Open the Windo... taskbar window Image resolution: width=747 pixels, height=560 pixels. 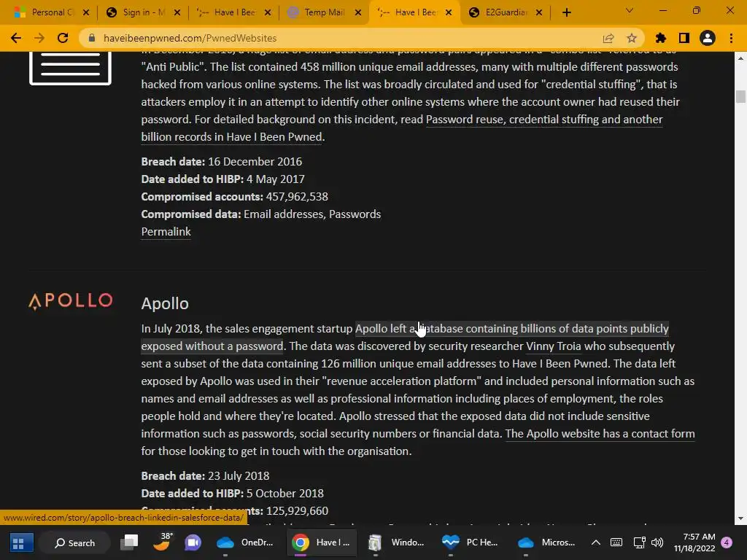click(x=398, y=542)
